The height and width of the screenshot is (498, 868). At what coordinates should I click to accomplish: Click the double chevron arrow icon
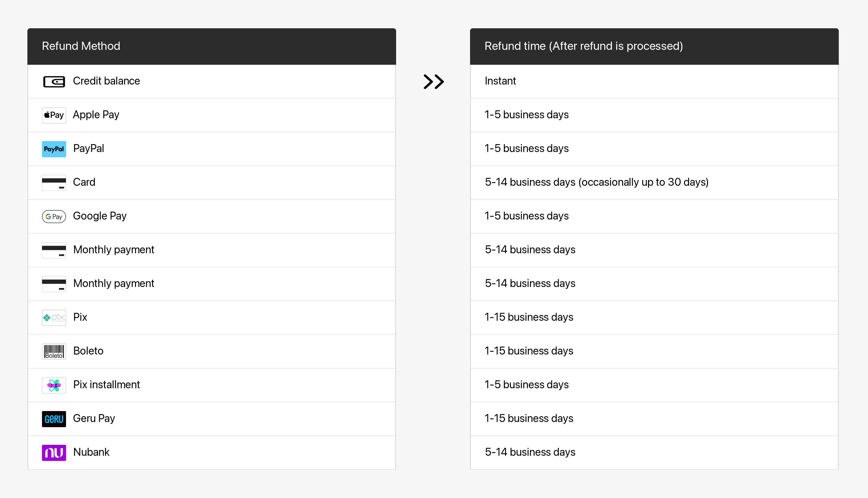(433, 82)
